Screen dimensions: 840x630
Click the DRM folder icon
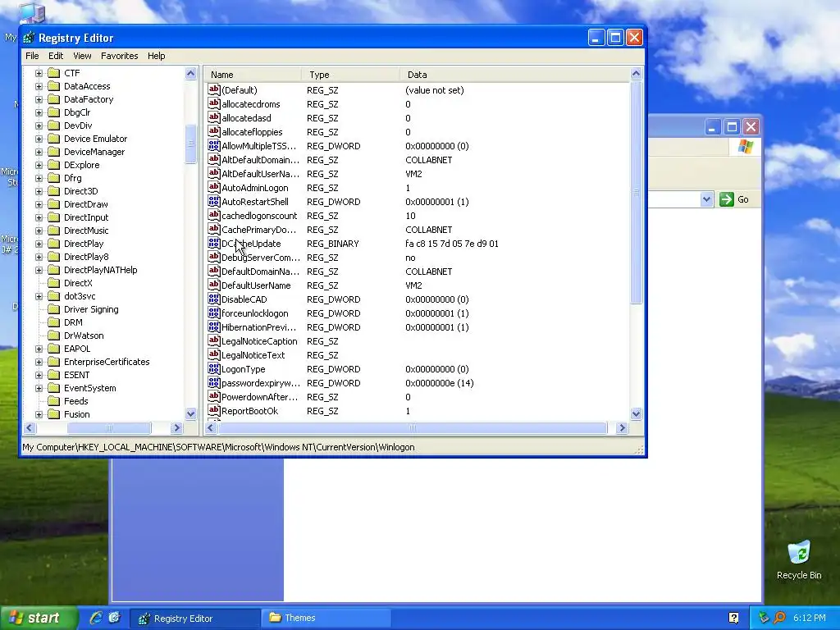(53, 322)
